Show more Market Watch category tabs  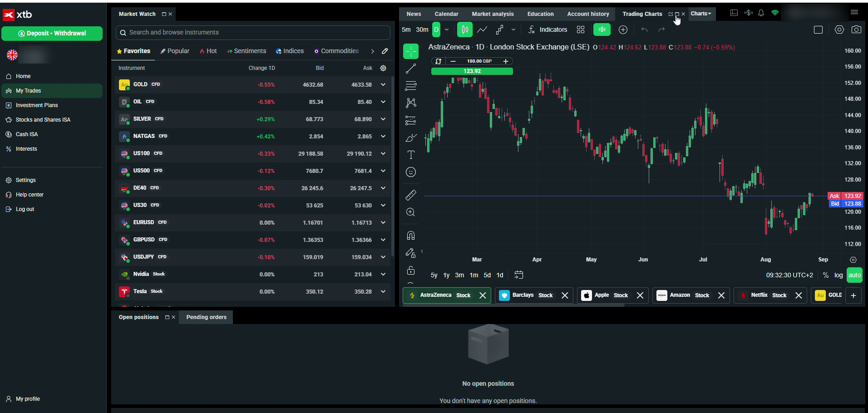372,51
